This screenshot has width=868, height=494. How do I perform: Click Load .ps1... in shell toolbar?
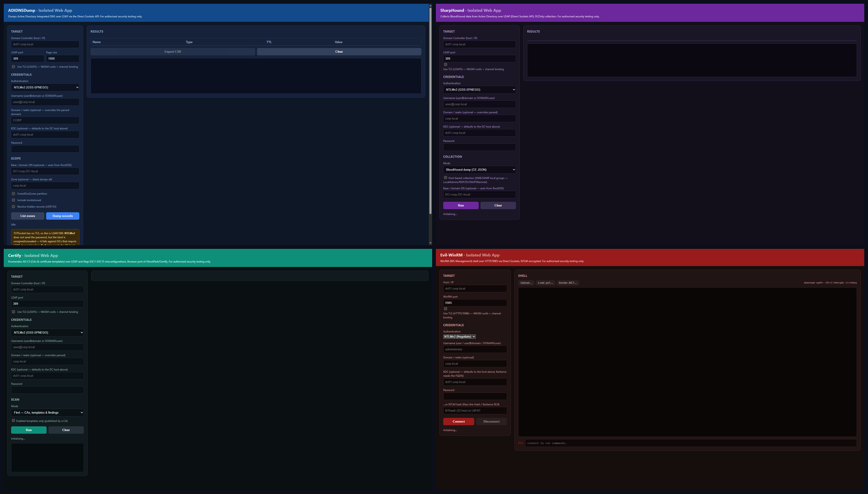point(545,283)
